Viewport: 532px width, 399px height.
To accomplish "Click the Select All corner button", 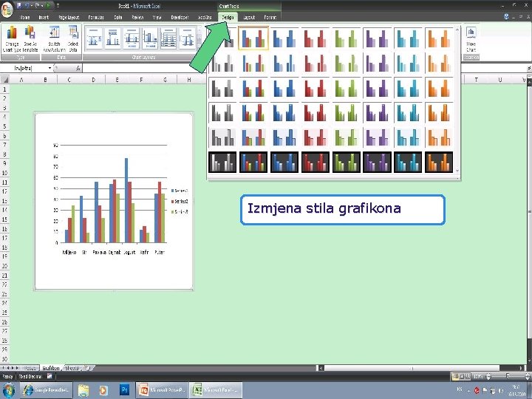I will (4, 80).
